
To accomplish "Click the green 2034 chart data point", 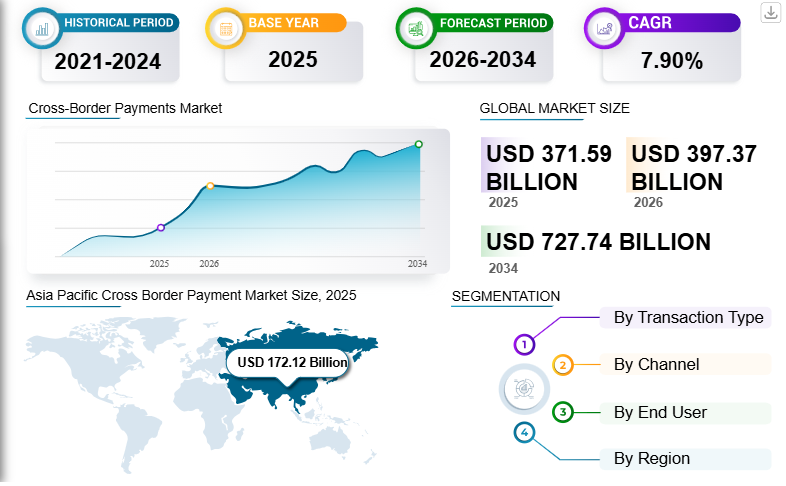I will click(x=419, y=144).
